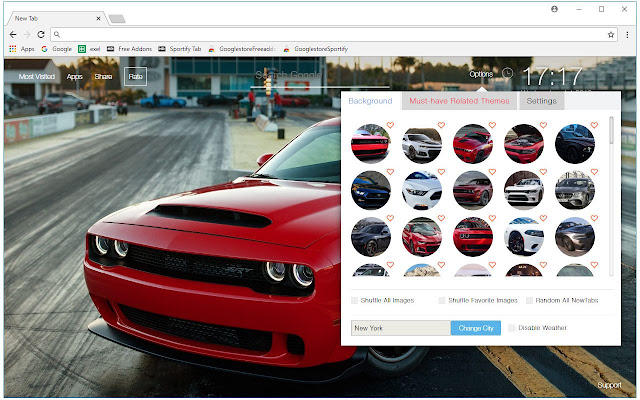This screenshot has width=640, height=400.
Task: Check Disable Weather option
Action: [512, 328]
